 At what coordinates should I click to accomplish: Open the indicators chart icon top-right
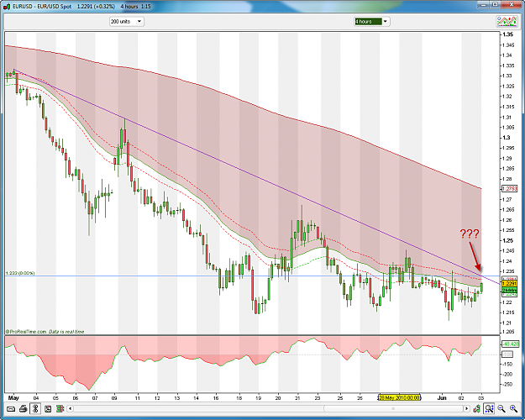point(507,22)
